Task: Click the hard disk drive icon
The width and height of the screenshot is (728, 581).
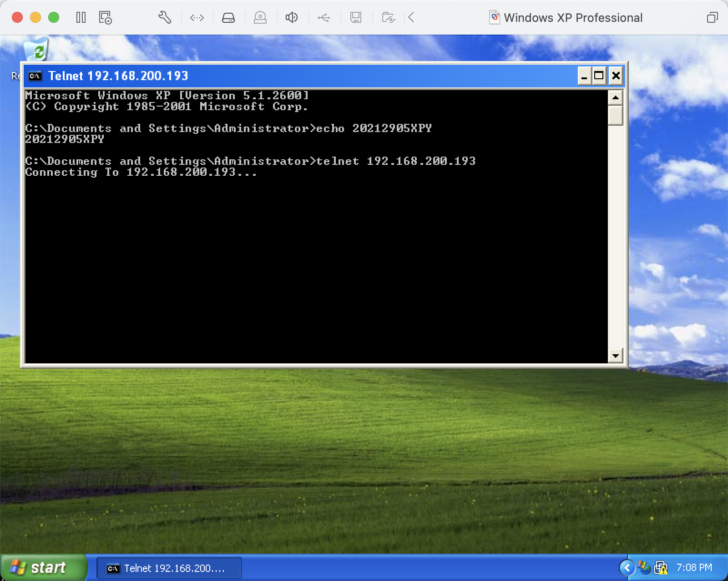Action: click(228, 18)
